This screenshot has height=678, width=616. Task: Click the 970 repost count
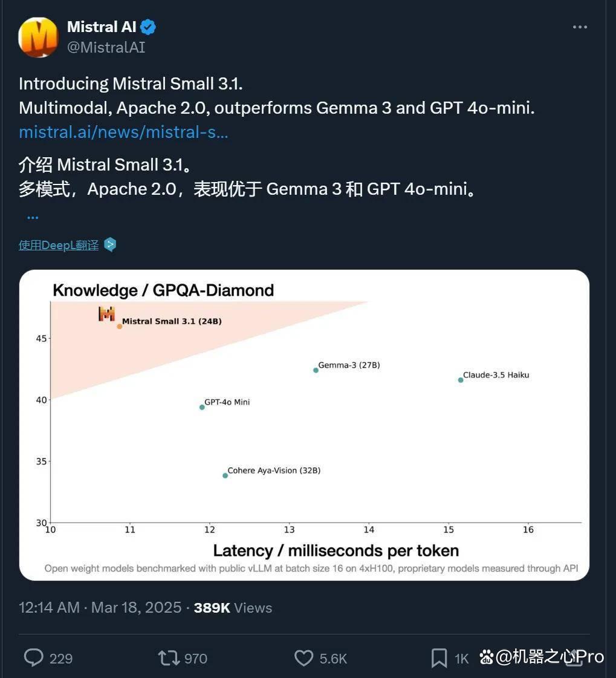coord(196,659)
